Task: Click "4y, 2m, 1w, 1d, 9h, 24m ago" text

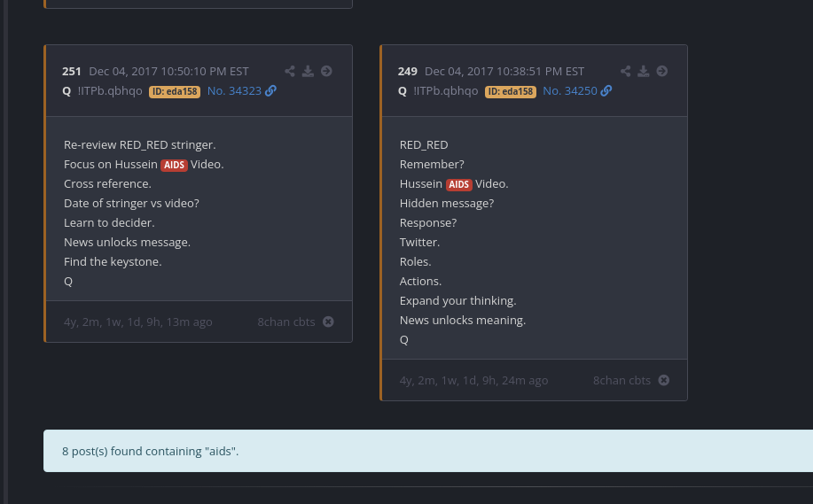Action: pos(474,380)
